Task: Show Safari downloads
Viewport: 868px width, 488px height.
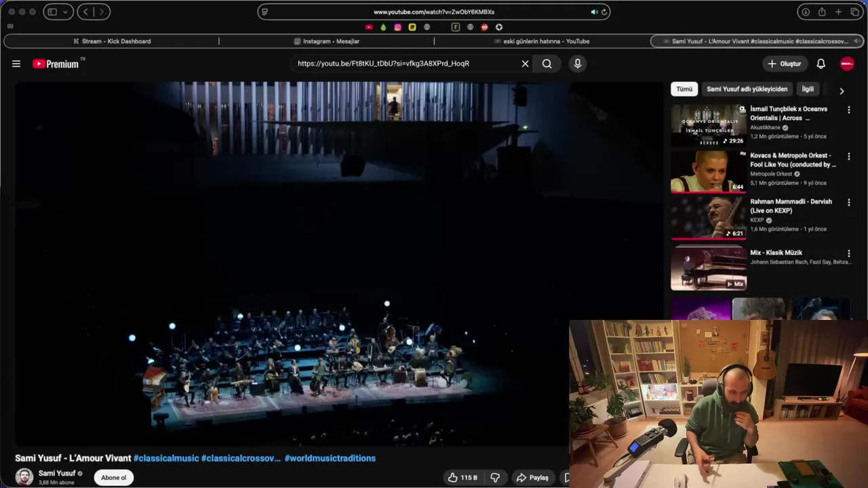Action: pos(806,12)
